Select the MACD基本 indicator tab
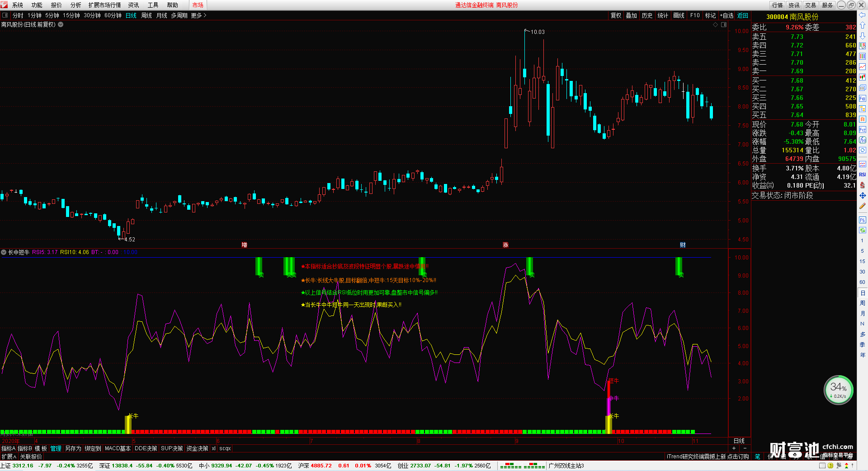The height and width of the screenshot is (471, 868). click(x=118, y=448)
